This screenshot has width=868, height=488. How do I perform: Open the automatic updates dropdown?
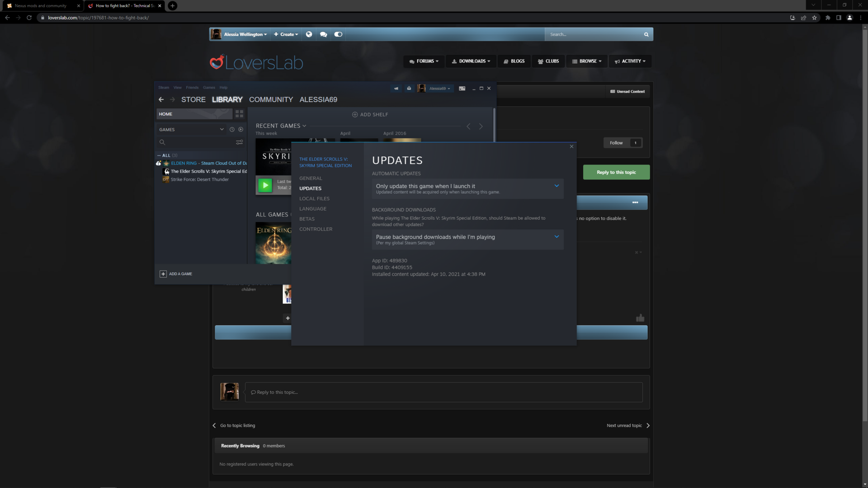point(467,189)
